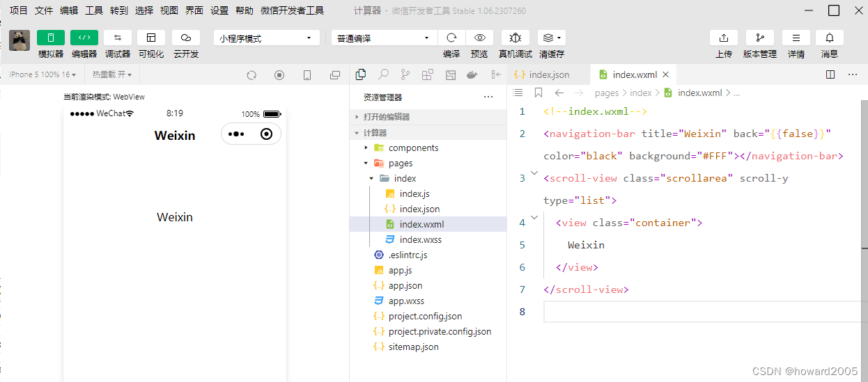Open version management icon
868x382 pixels.
(x=760, y=38)
